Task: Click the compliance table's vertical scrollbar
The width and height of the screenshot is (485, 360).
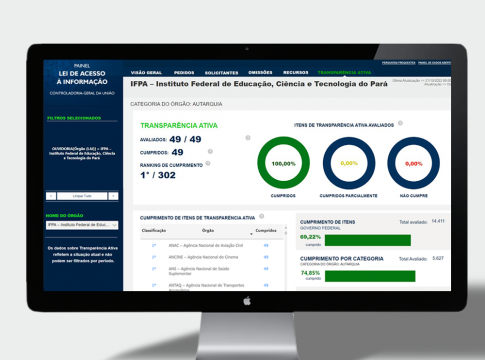Action: click(285, 257)
